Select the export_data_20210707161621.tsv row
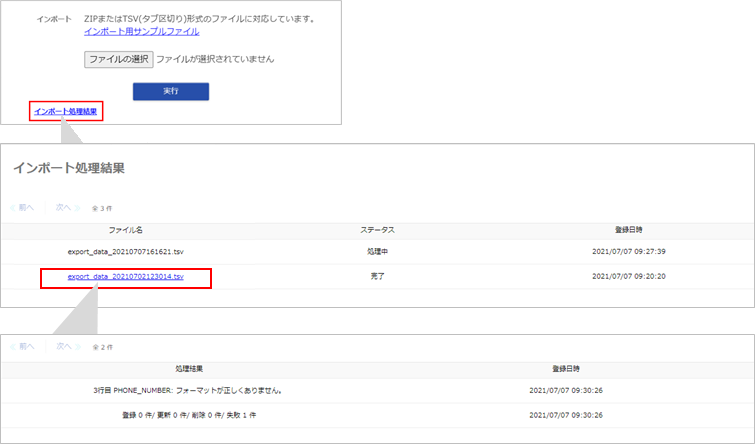The image size is (755, 444). pyautogui.click(x=125, y=252)
